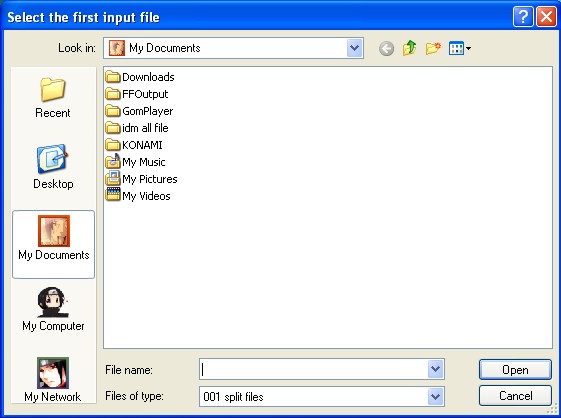Open My Network in places bar
The image size is (561, 418).
coord(53,380)
